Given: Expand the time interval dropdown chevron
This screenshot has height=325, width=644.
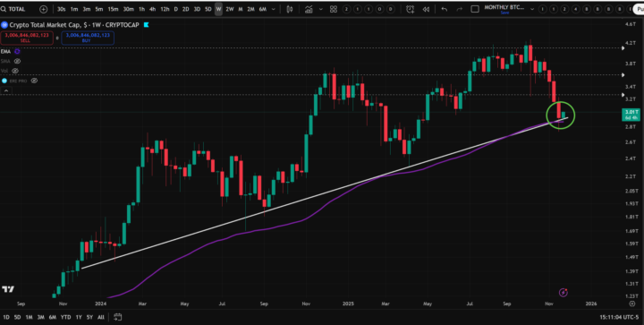Looking at the screenshot, I should tap(273, 9).
